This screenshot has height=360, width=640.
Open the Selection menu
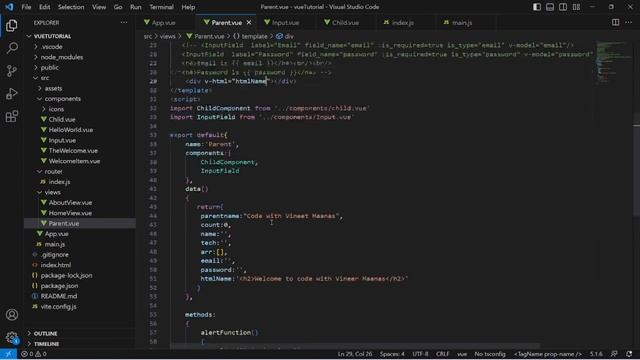(x=71, y=7)
